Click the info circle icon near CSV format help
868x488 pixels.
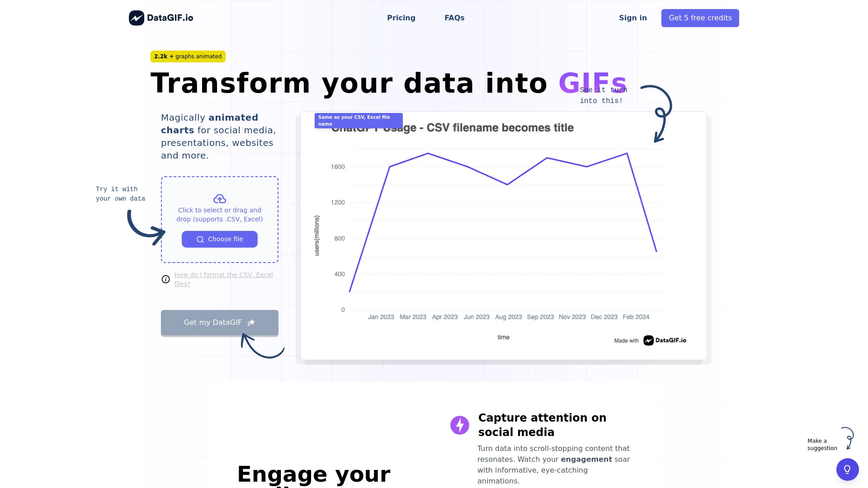[166, 279]
